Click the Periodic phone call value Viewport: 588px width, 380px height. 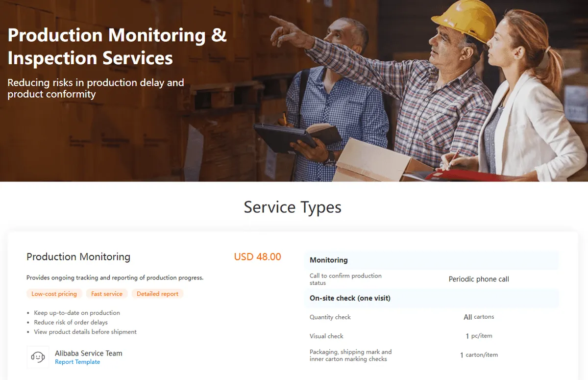(479, 279)
